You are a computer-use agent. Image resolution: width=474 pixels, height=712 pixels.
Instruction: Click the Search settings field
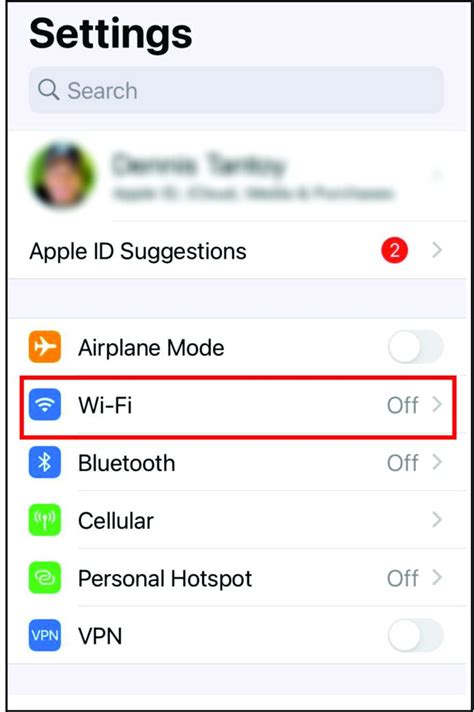point(236,90)
